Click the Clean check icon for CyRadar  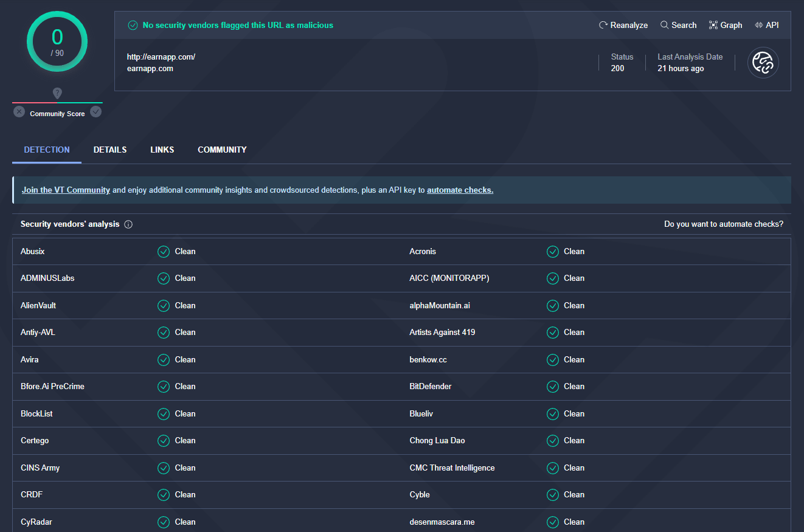point(164,522)
